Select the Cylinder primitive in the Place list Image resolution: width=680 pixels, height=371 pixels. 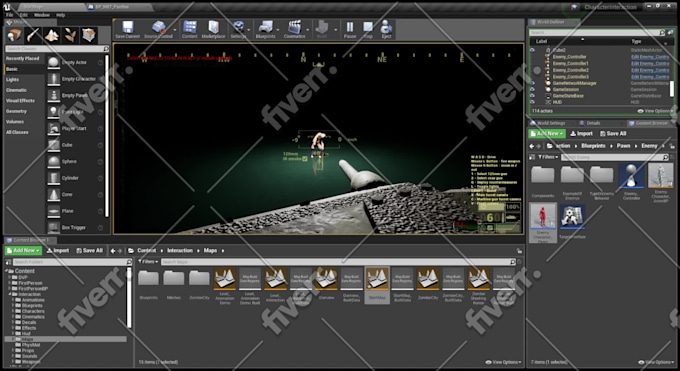pos(75,178)
